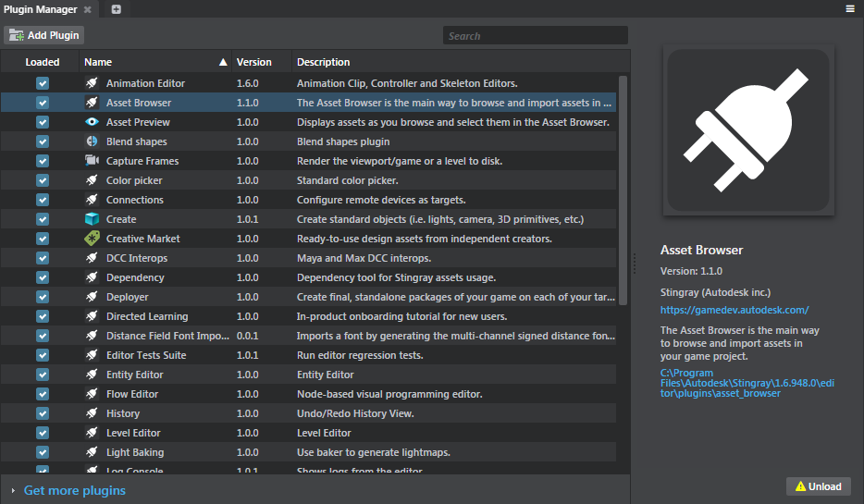Click the plugin Search field
The image size is (864, 504).
(x=535, y=36)
